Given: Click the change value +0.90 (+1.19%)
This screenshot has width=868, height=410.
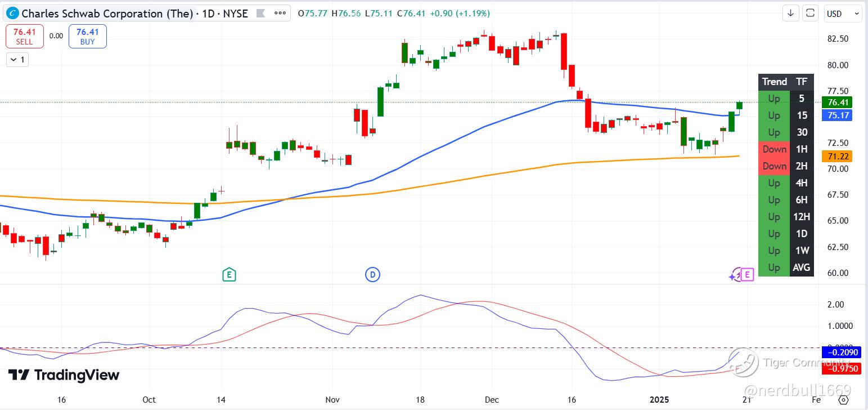Looking at the screenshot, I should [460, 13].
